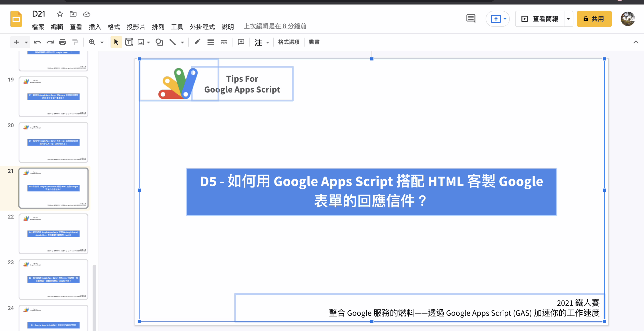Image resolution: width=644 pixels, height=331 pixels.
Task: Click 查看簡報 present button
Action: pos(540,19)
